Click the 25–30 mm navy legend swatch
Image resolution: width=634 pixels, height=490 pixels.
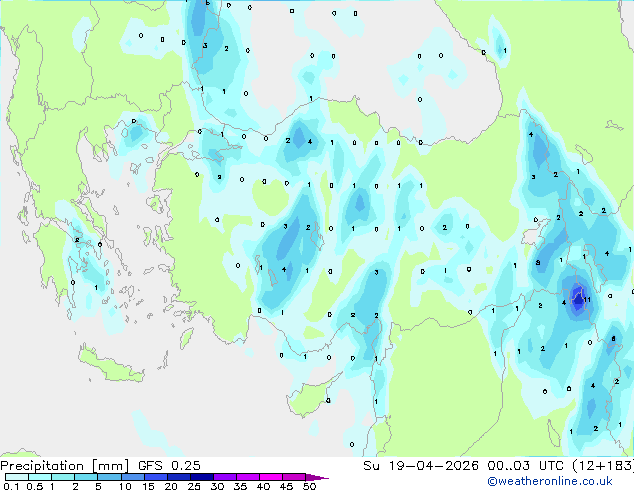coord(202,477)
